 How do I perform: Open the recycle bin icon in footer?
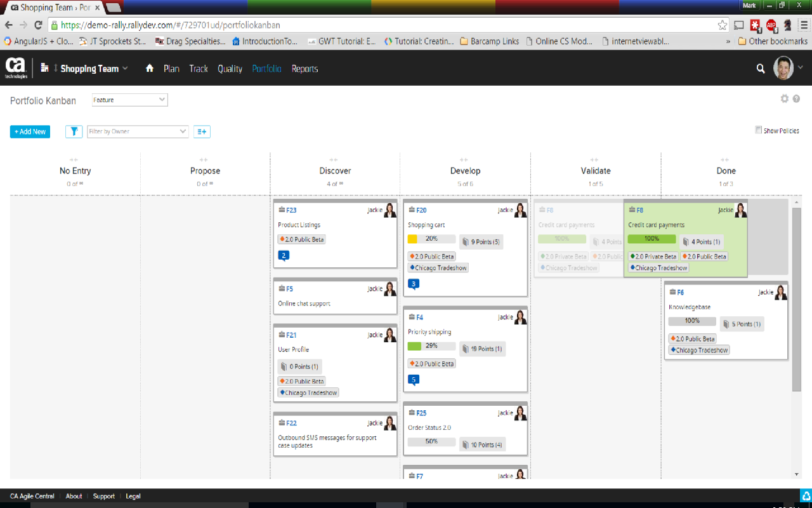(x=806, y=497)
